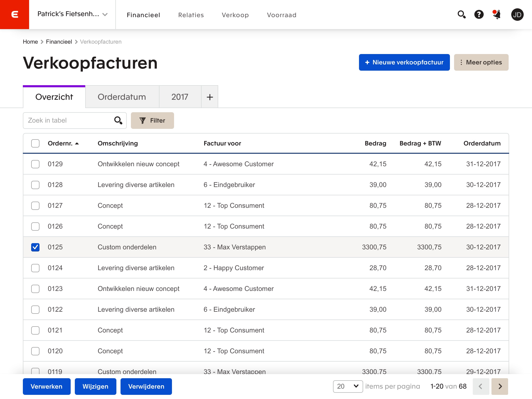Navigate to Home via the breadcrumb
This screenshot has height=399, width=532.
(x=30, y=42)
